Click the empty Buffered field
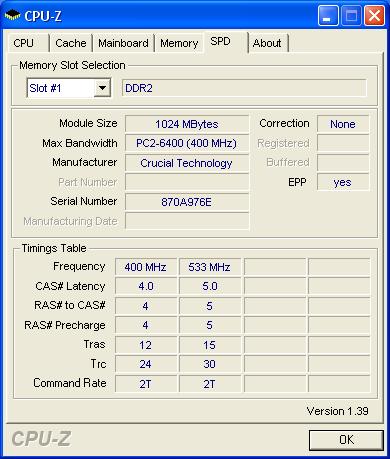390x459 pixels. pyautogui.click(x=343, y=163)
